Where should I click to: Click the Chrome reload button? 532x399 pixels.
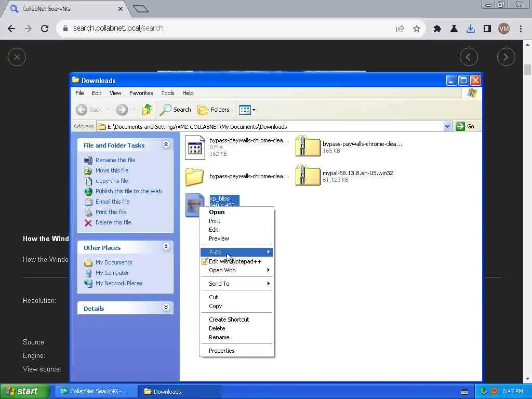45,29
